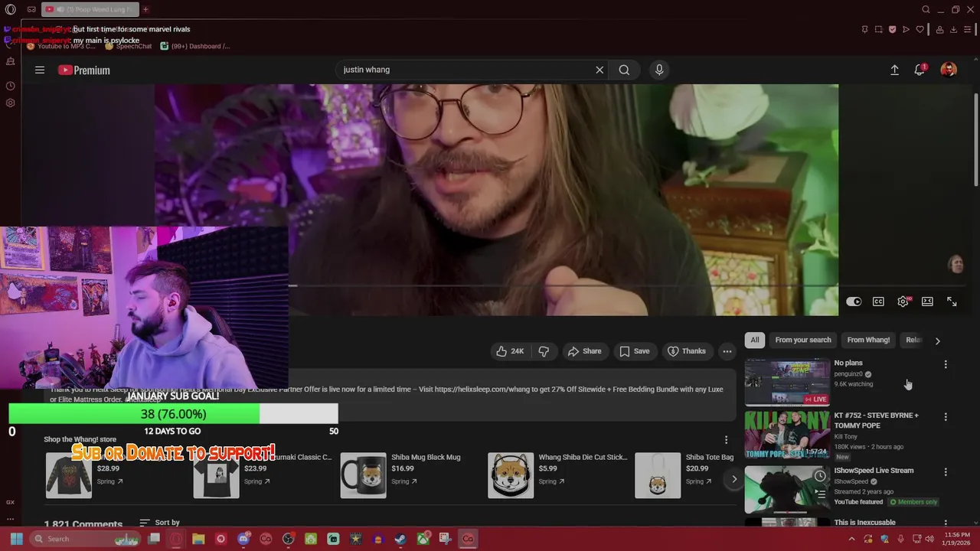Open (99+) Dashboard bookmark
This screenshot has height=551, width=980.
pos(194,46)
